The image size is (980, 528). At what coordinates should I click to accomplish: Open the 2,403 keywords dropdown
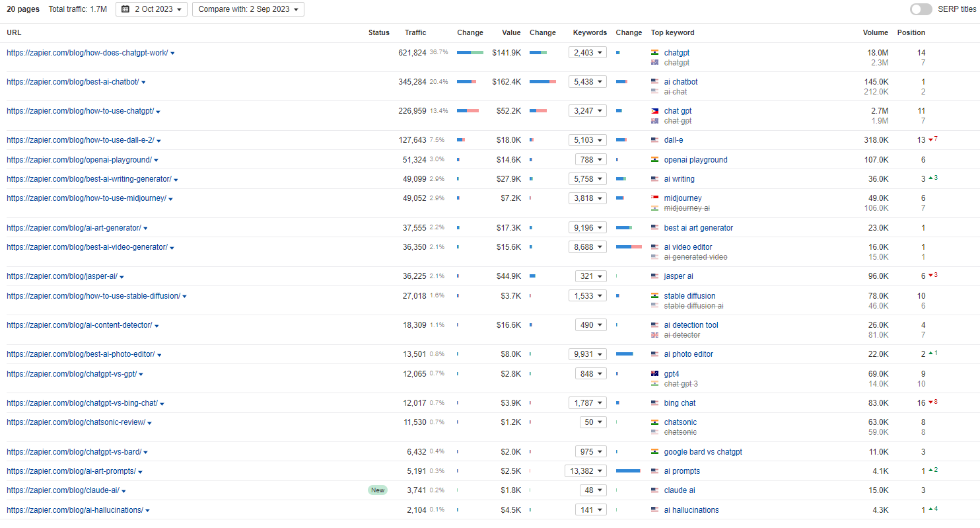tap(588, 53)
